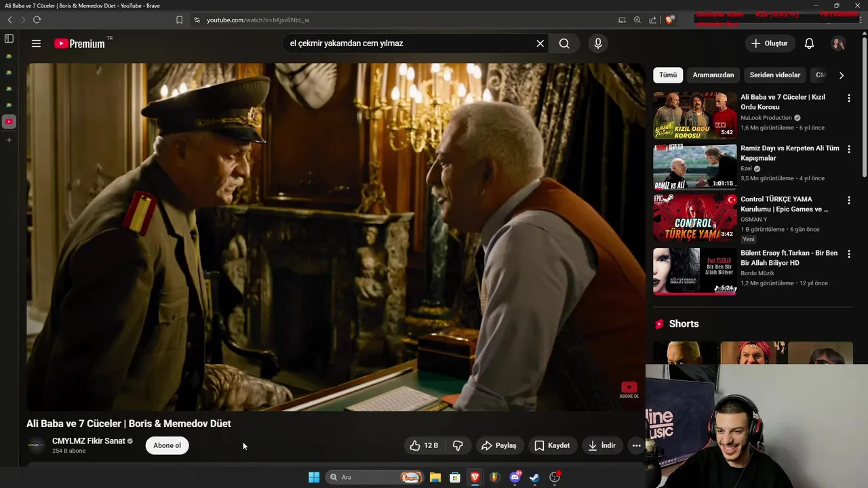Viewport: 868px width, 488px height.
Task: Open the YouTube hamburger guide menu
Action: pos(36,43)
